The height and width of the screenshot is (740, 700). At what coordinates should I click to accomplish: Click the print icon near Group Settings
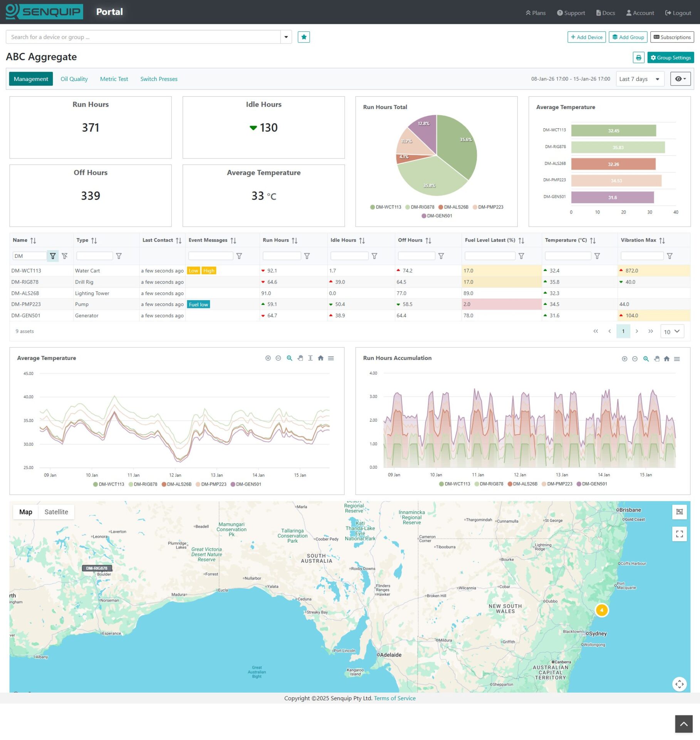[639, 57]
